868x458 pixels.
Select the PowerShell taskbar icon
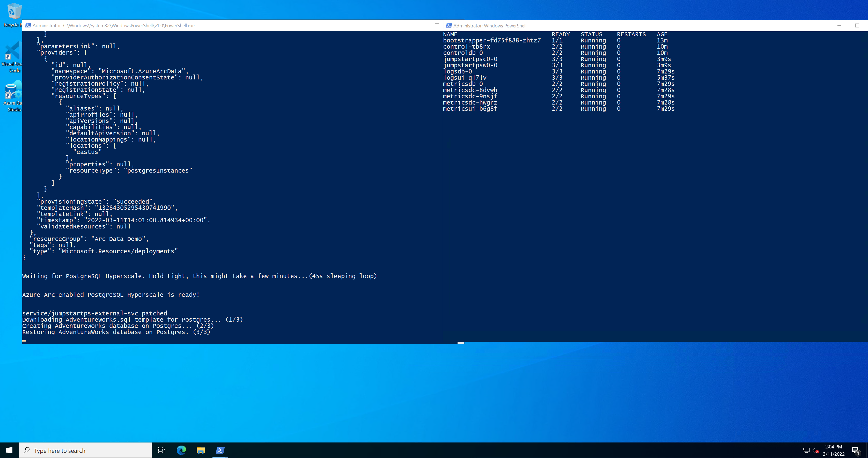(x=220, y=450)
